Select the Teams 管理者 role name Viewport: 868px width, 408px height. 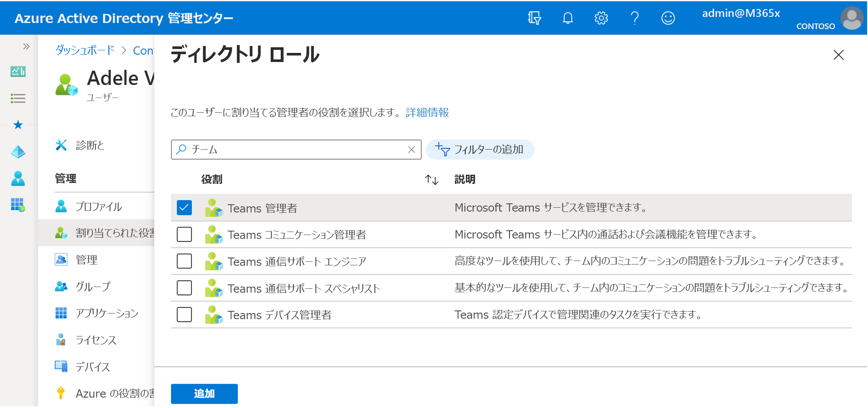click(263, 208)
